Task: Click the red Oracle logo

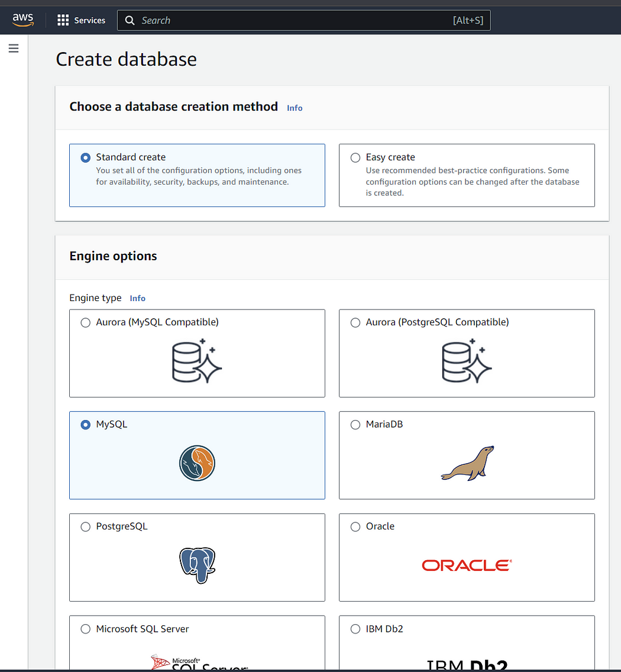Action: tap(467, 566)
